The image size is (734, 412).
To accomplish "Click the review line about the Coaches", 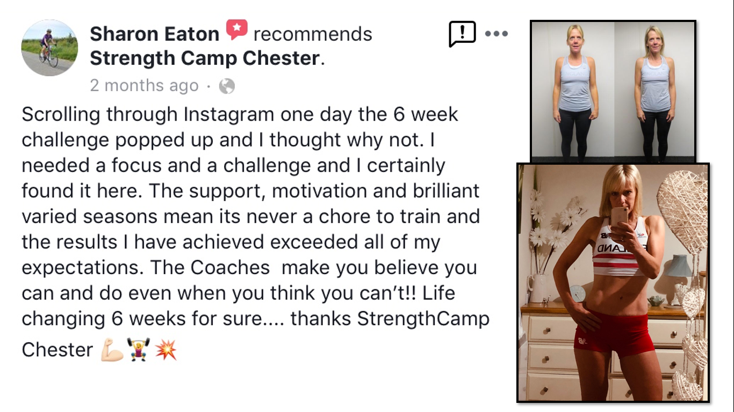I will tap(249, 268).
